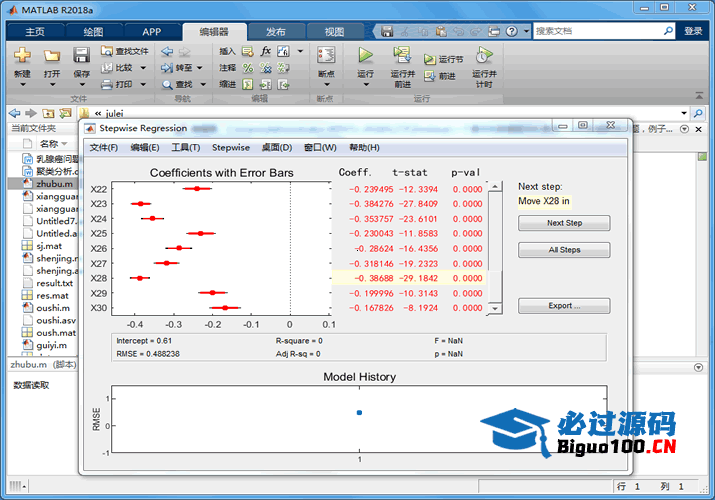Image resolution: width=715 pixels, height=500 pixels.
Task: Click the search documentation magnifier icon
Action: coord(668,31)
